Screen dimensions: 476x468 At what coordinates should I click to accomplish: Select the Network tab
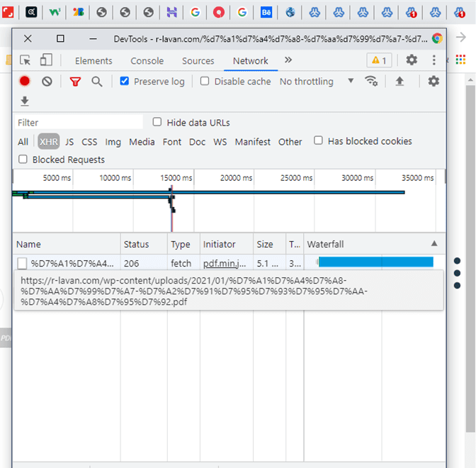(251, 61)
